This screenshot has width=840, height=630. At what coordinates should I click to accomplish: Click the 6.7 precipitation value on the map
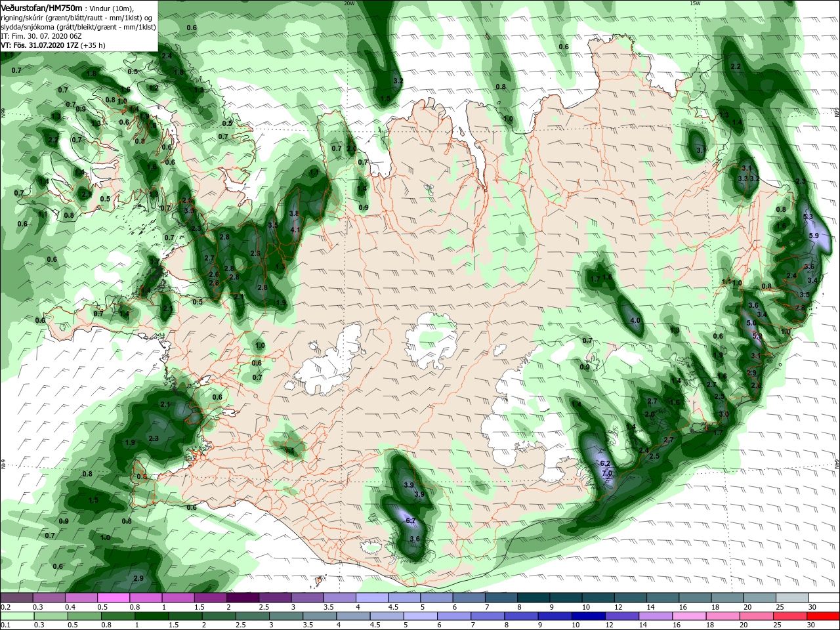pos(411,520)
